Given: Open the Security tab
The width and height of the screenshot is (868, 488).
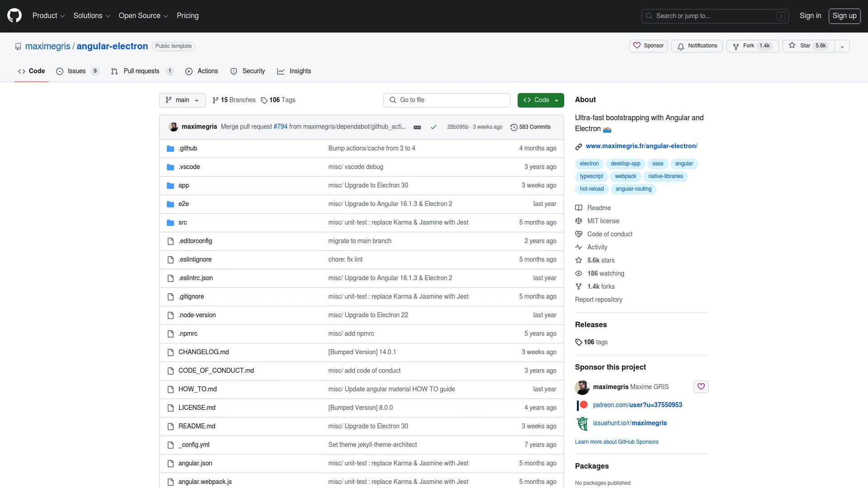Looking at the screenshot, I should point(248,71).
